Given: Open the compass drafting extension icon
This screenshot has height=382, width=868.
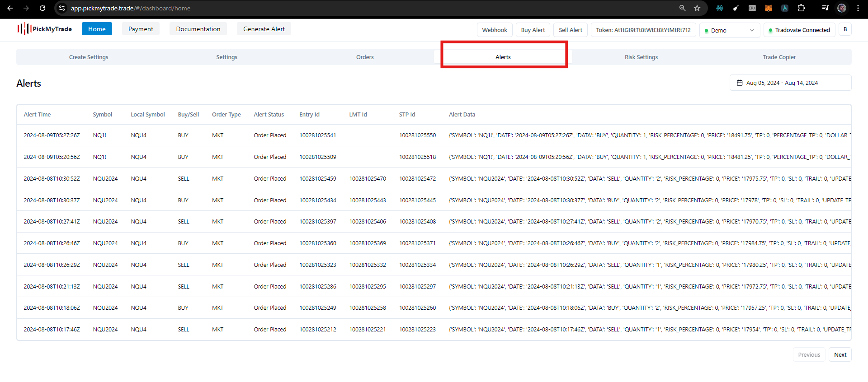Looking at the screenshot, I should 785,8.
